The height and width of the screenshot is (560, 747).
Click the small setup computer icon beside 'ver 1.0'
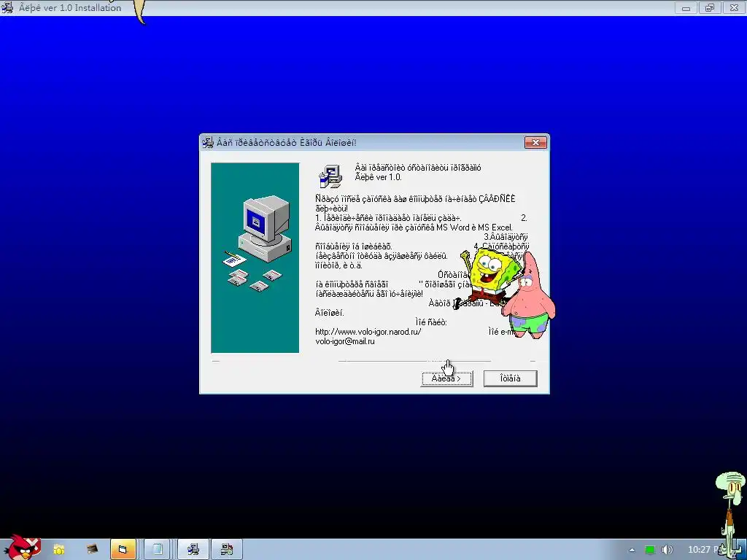pyautogui.click(x=330, y=176)
